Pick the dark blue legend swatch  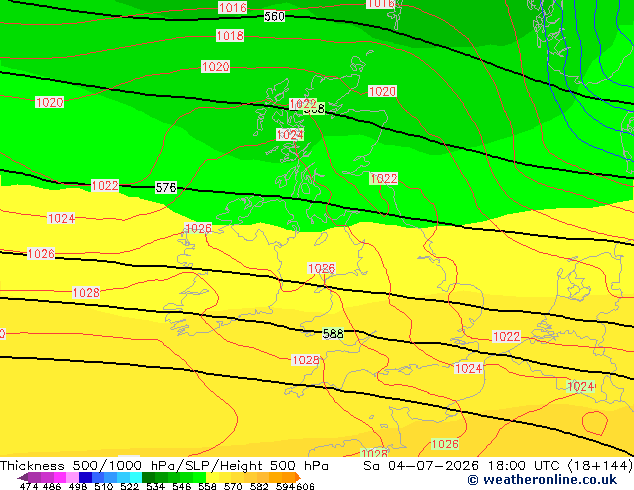coord(85,477)
